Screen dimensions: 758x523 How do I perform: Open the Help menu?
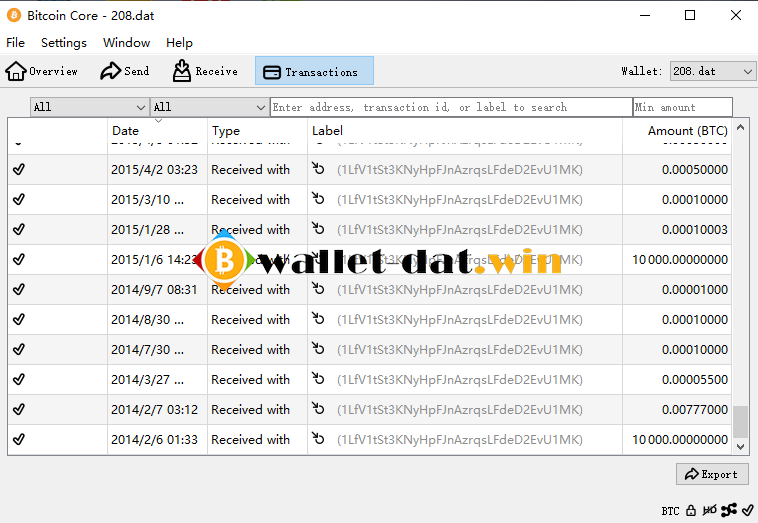click(x=179, y=43)
